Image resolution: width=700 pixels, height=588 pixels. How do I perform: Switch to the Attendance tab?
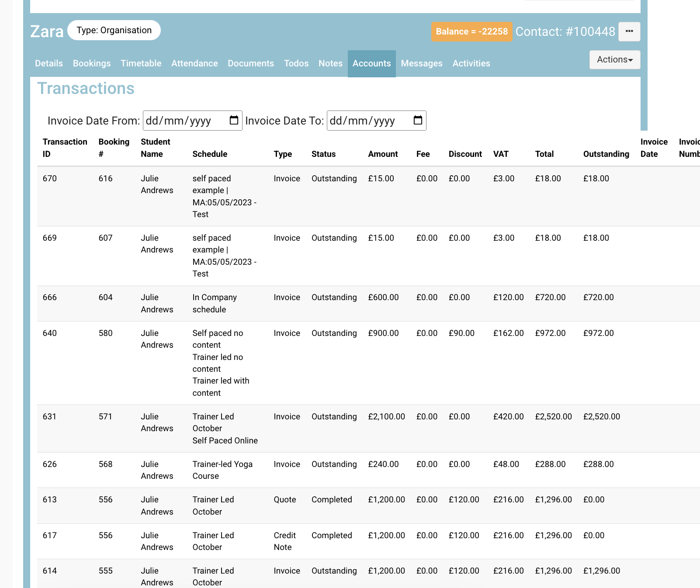coord(194,63)
